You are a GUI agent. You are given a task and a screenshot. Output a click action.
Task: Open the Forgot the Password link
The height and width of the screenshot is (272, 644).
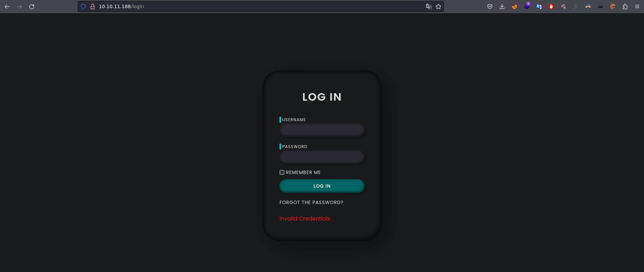coord(311,202)
